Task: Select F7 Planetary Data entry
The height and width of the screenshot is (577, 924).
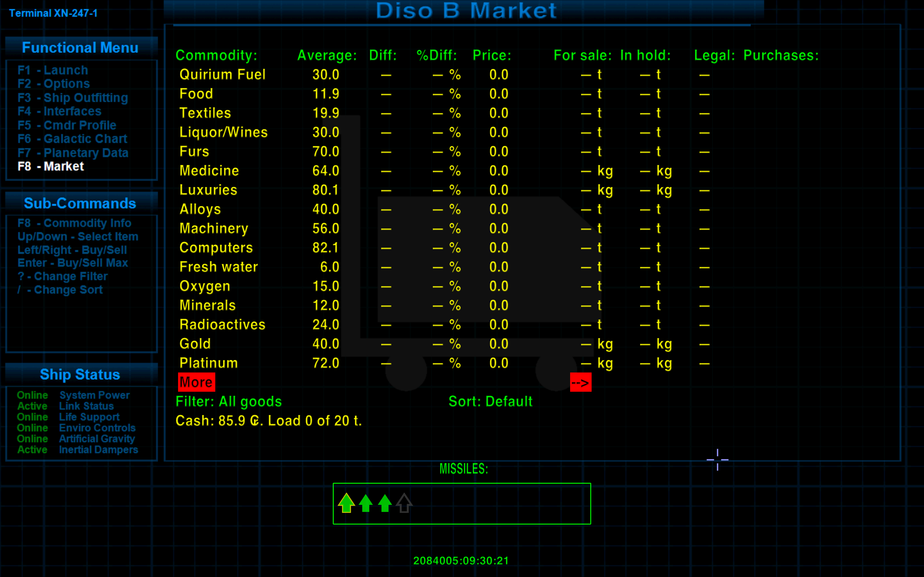Action: [73, 153]
